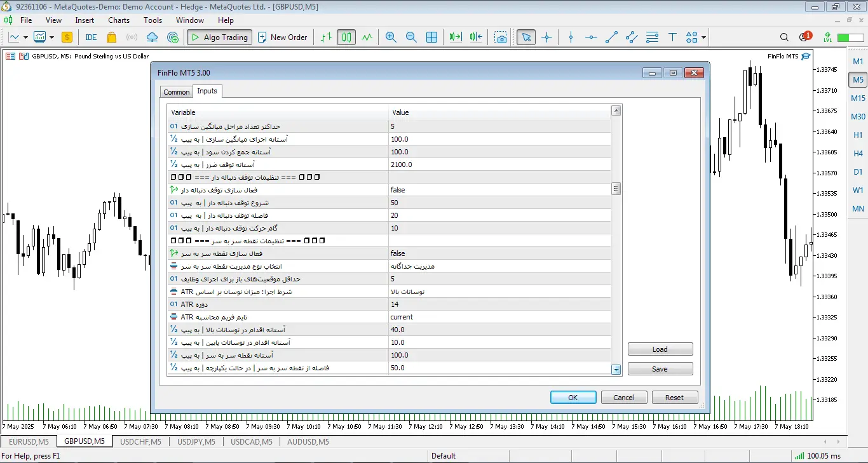Switch chart to line chart icon

coord(367,37)
